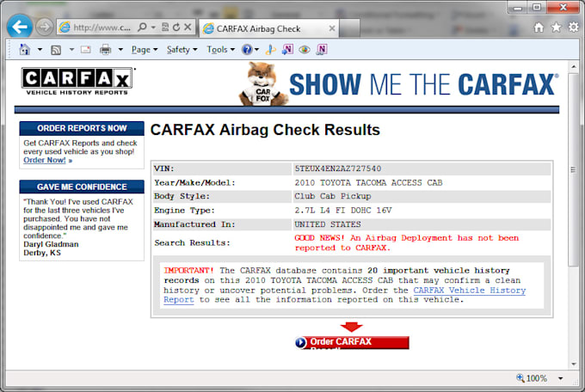Open the Tools gear menu
Screen dimensions: 585x392
(x=574, y=27)
